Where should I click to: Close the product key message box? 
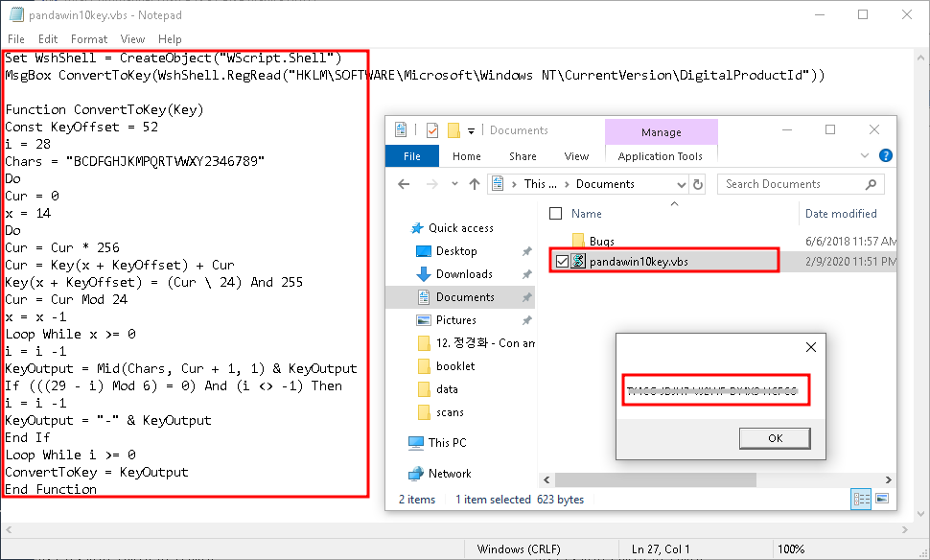pos(811,348)
